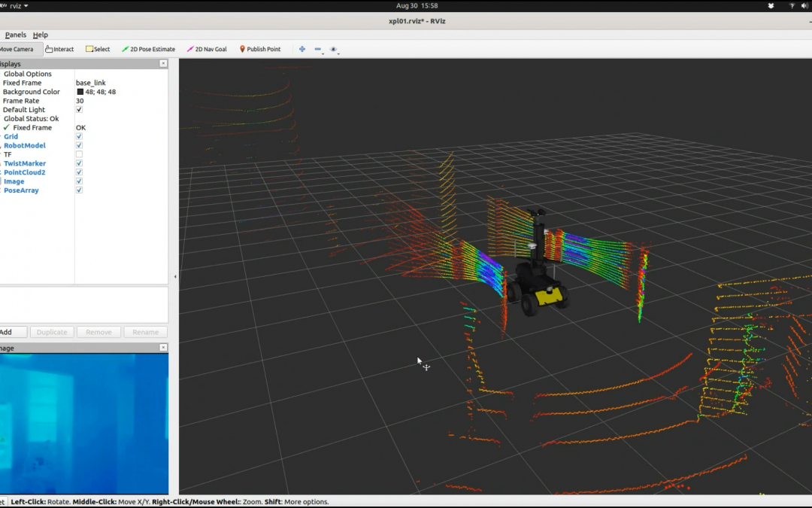Toggle the Default Light checkbox
The image size is (812, 508).
tap(79, 110)
